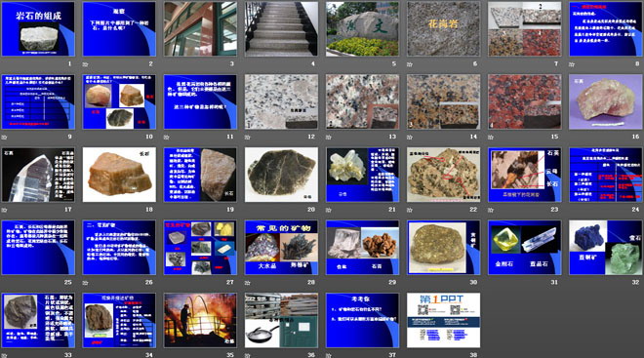Select the steel furnace photo slide 35

coord(200,320)
